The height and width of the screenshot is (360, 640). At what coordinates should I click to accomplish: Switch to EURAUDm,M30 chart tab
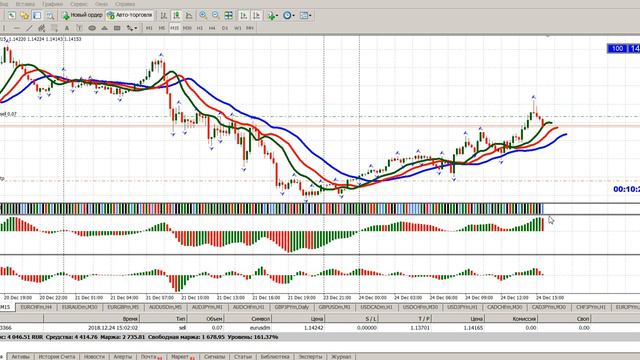point(80,307)
